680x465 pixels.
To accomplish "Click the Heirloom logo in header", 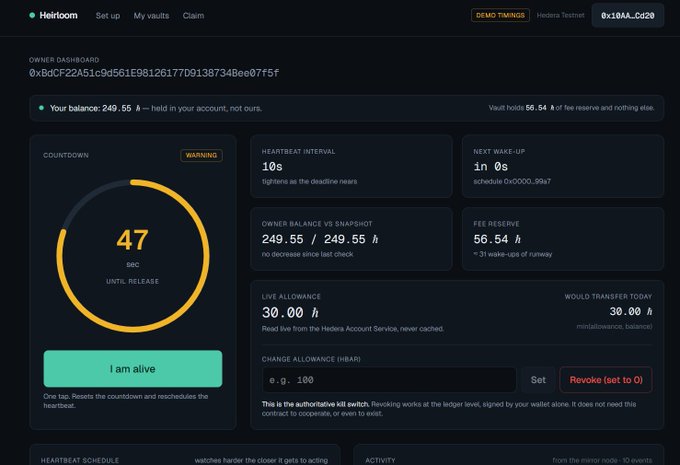I will click(58, 15).
